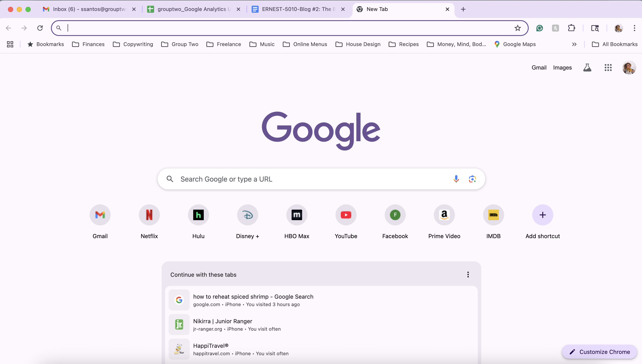The image size is (642, 364).
Task: Open the Images link
Action: [x=562, y=68]
